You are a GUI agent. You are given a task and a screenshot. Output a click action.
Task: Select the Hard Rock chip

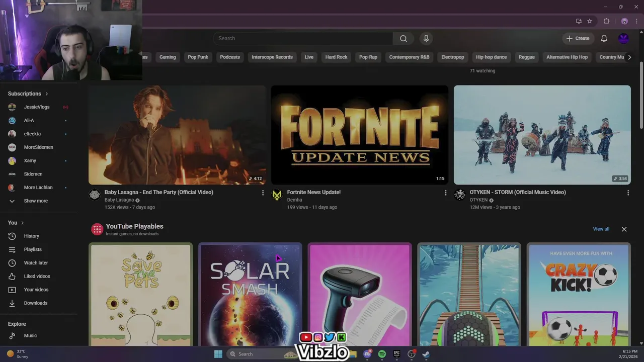click(336, 57)
